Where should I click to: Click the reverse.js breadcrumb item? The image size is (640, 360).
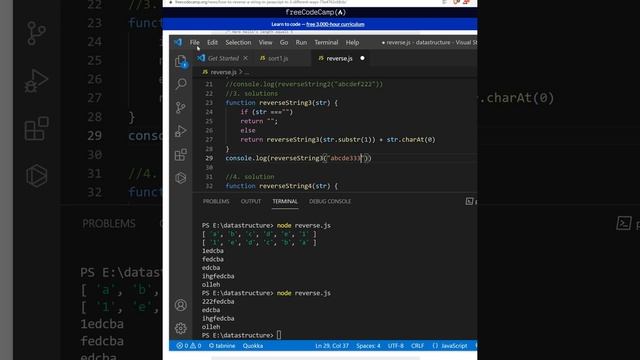(x=223, y=72)
